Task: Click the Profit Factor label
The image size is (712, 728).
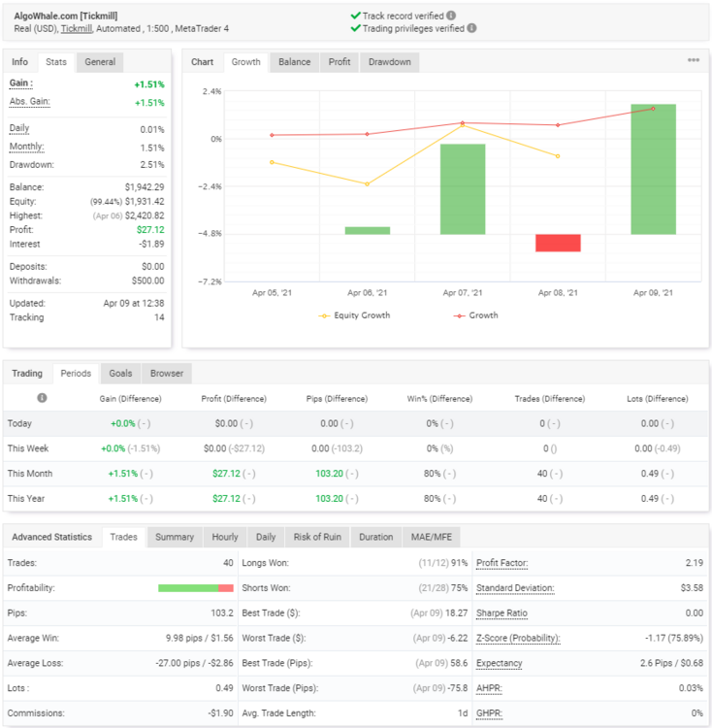Action: (x=502, y=563)
